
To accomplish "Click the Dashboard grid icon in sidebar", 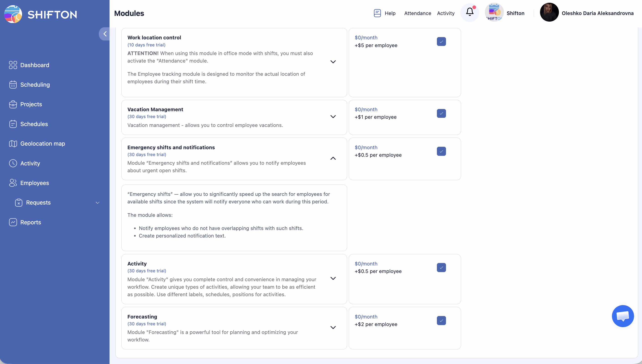I will (13, 65).
